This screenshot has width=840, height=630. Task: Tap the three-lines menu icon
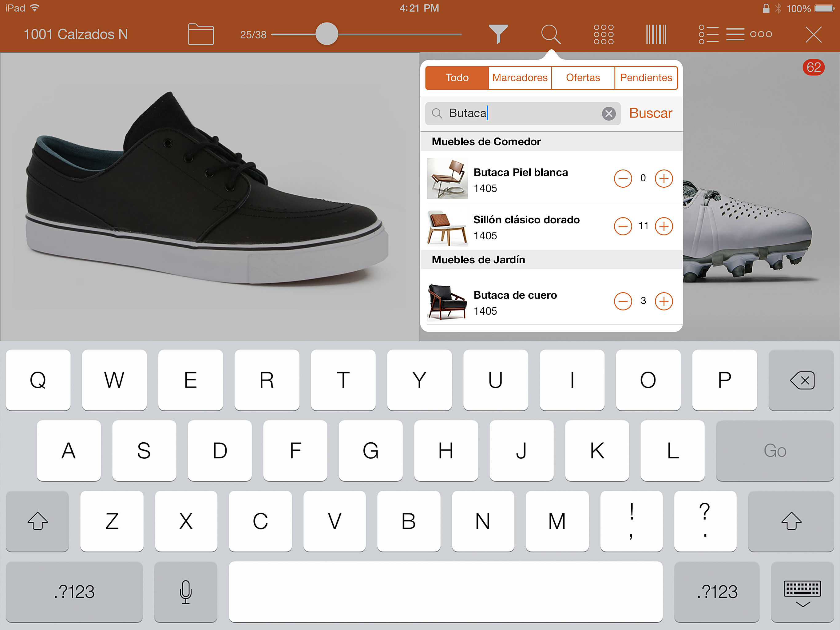click(735, 34)
